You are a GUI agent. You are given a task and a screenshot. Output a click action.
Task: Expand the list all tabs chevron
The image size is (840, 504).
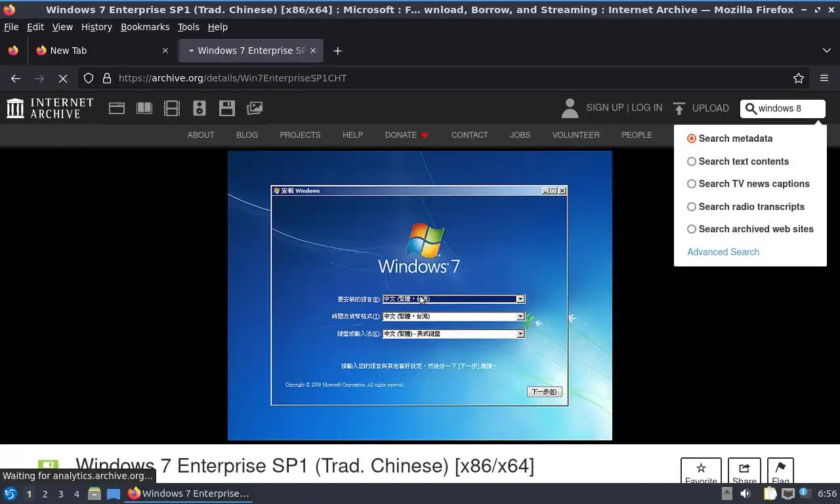[826, 51]
